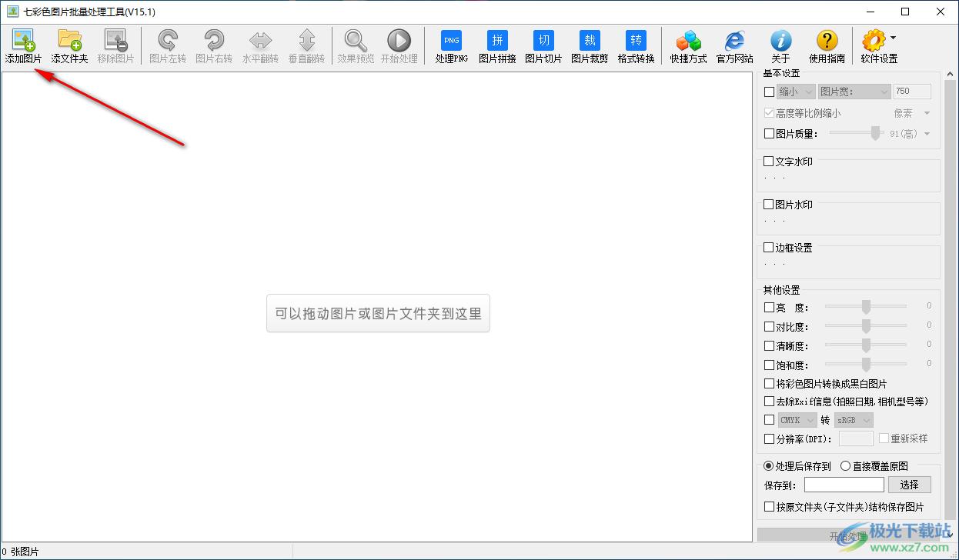Select the 直接覆盖原图 radio button

pos(846,465)
